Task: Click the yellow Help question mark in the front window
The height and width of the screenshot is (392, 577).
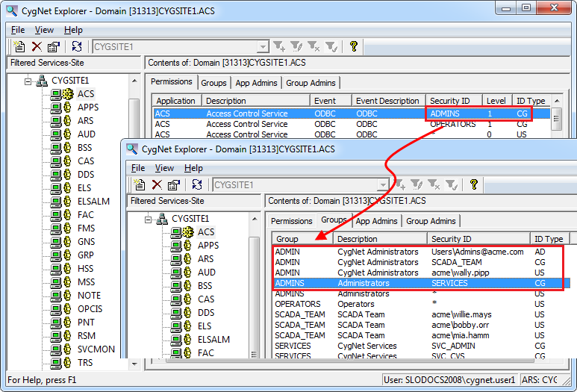Action: tap(474, 184)
